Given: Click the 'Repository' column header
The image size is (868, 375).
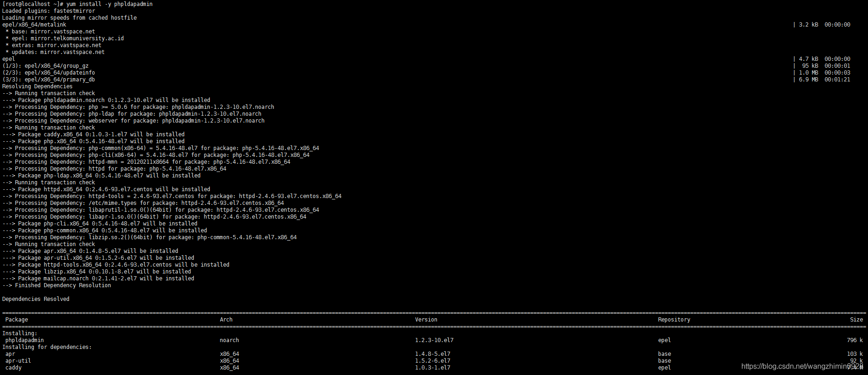Looking at the screenshot, I should pyautogui.click(x=674, y=320).
